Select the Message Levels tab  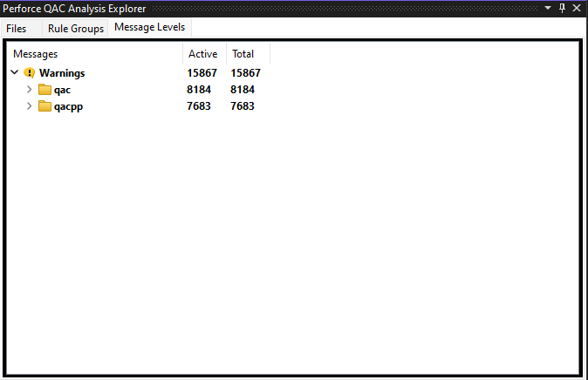150,27
